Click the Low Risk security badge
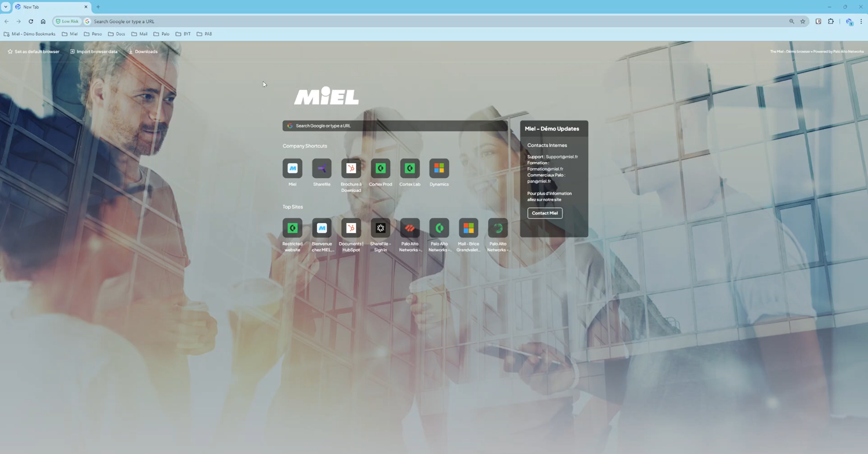868x454 pixels. pyautogui.click(x=67, y=21)
